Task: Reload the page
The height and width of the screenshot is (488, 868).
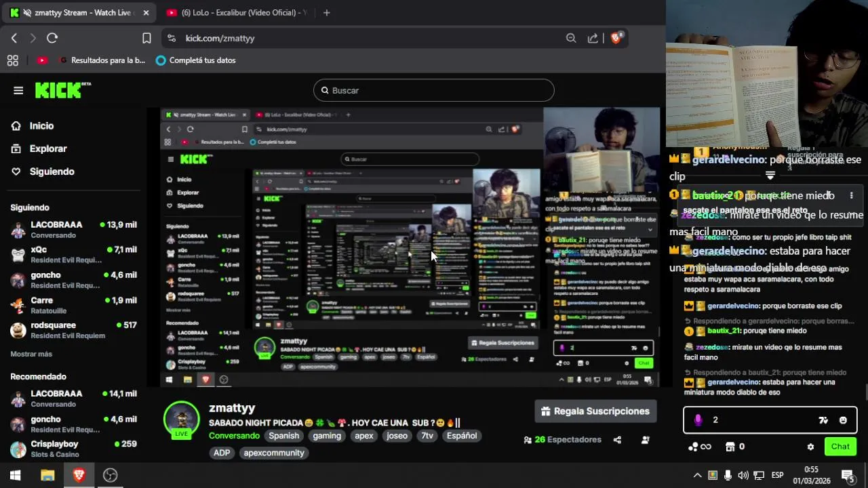Action: [52, 39]
